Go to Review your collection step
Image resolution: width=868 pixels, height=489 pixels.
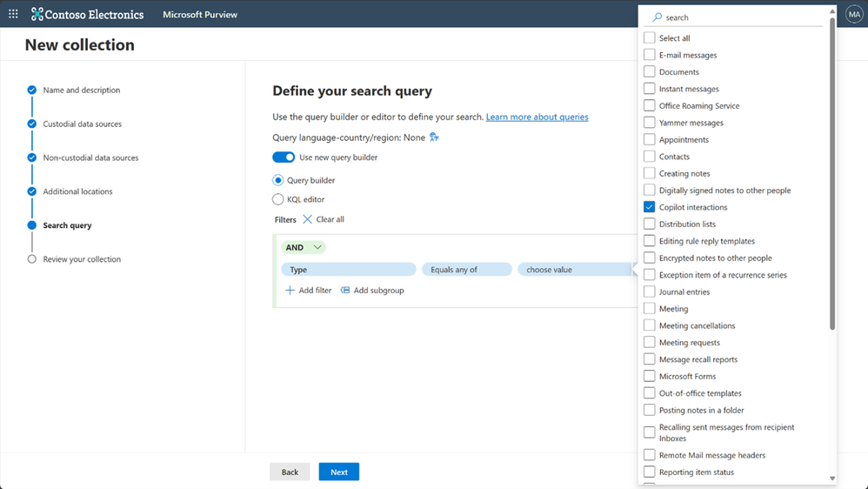[x=82, y=259]
